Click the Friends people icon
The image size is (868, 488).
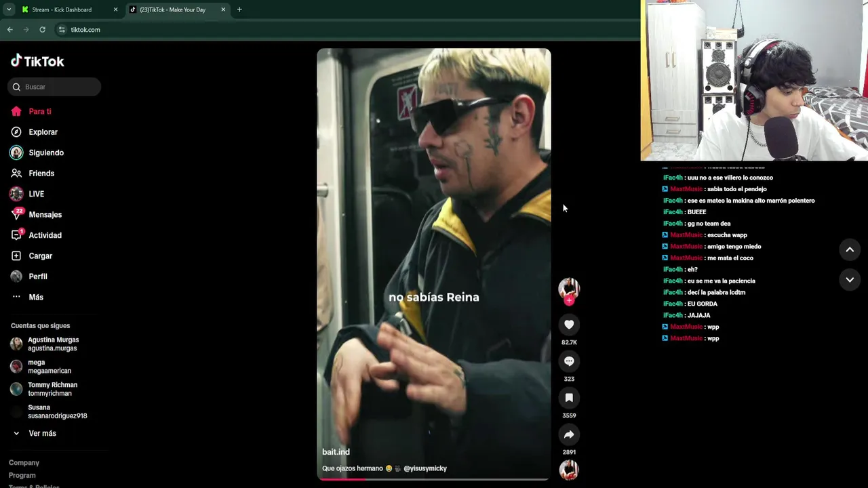point(16,174)
